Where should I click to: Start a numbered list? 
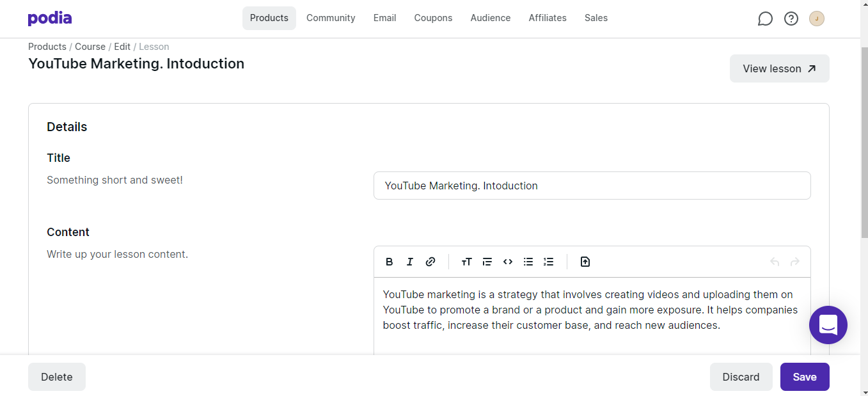tap(549, 262)
